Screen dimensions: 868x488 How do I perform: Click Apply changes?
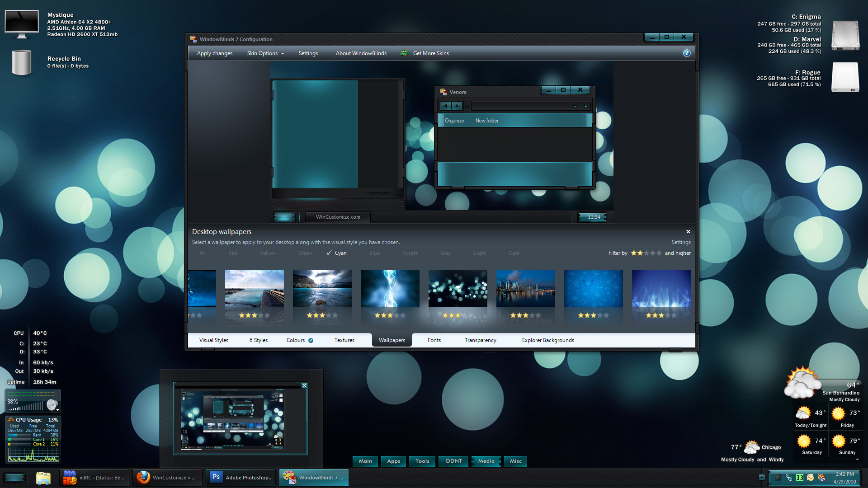215,53
